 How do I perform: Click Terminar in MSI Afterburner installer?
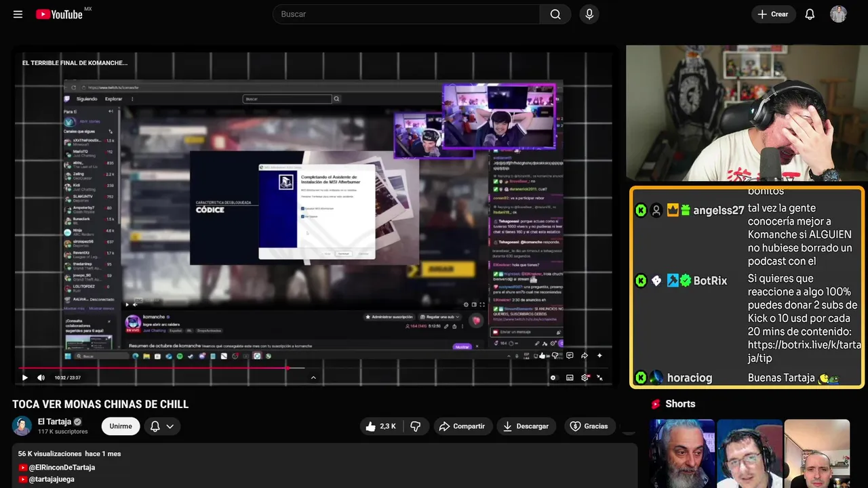point(343,253)
